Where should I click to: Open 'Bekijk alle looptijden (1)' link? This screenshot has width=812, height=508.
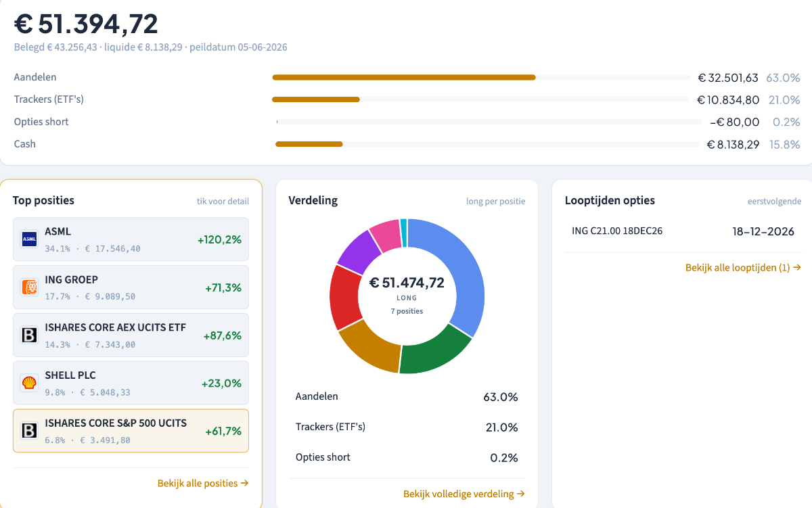click(x=743, y=268)
